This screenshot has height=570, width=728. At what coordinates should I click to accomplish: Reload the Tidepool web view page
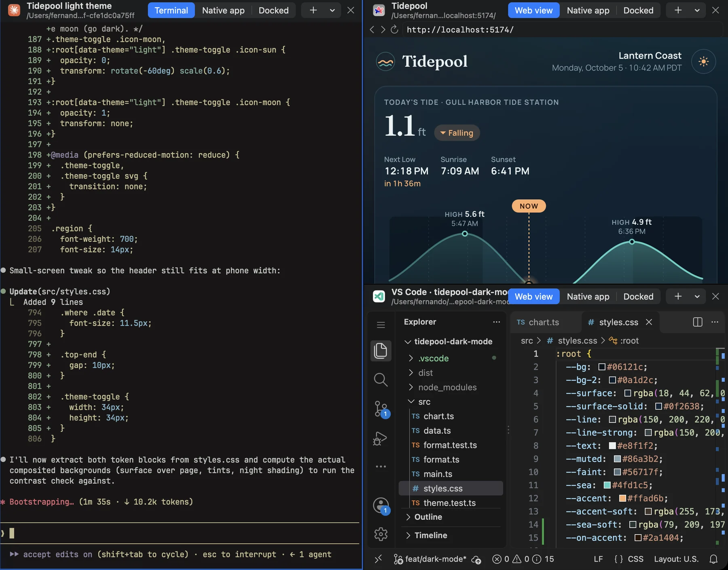(394, 30)
